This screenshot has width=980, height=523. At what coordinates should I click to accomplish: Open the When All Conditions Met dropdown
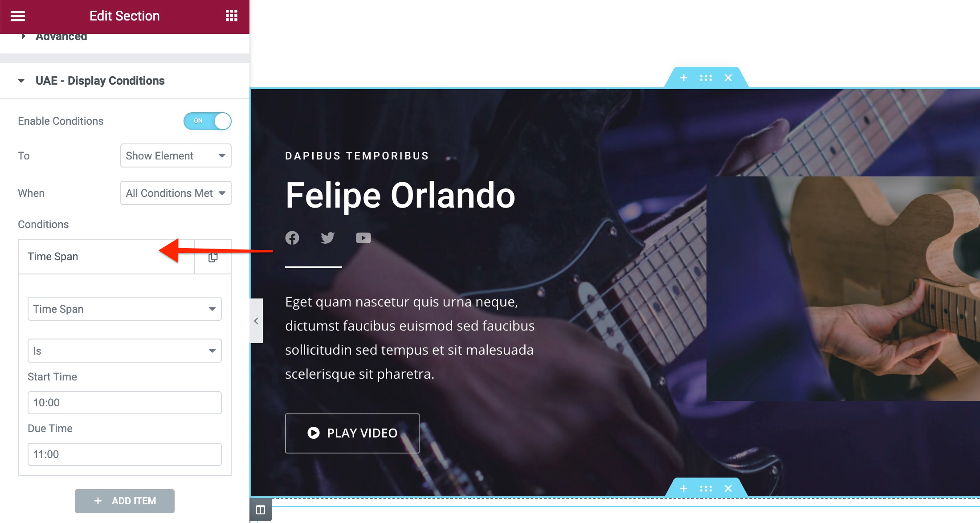tap(175, 192)
